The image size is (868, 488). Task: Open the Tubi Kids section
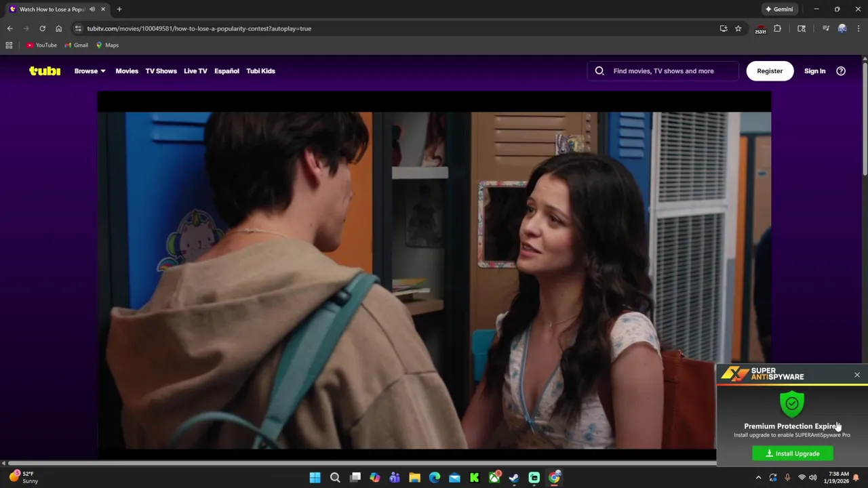[260, 70]
